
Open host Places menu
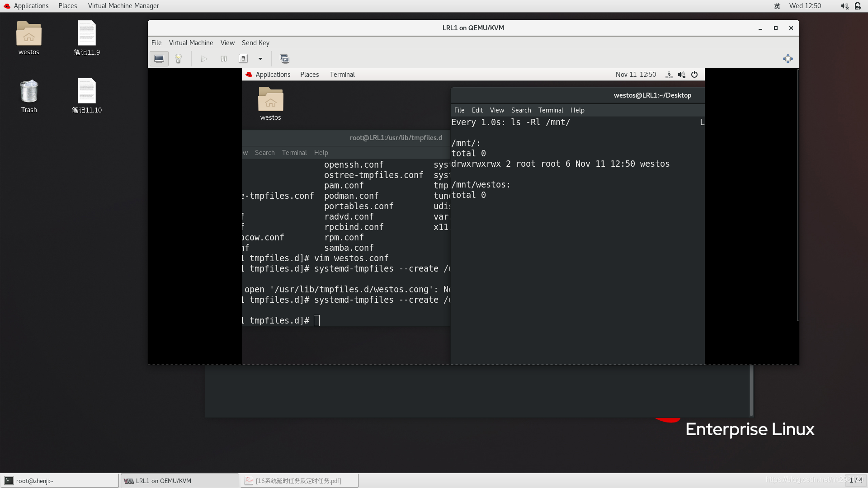coord(67,6)
